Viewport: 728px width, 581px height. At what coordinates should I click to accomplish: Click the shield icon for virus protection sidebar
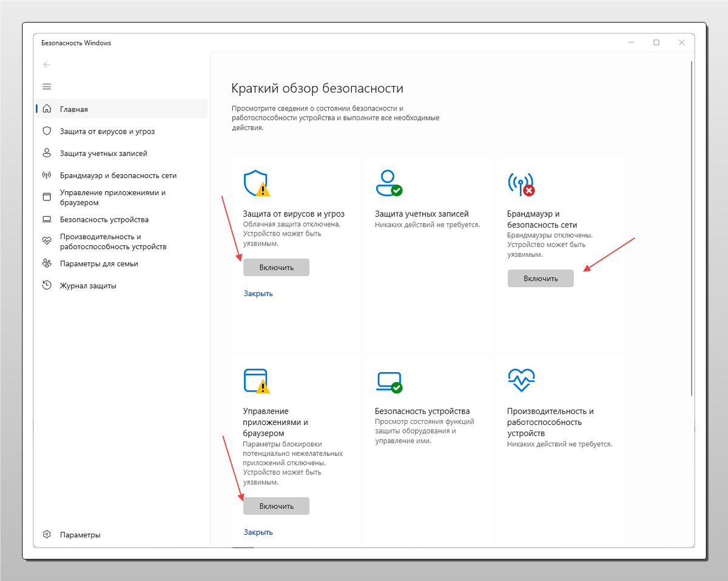(47, 131)
